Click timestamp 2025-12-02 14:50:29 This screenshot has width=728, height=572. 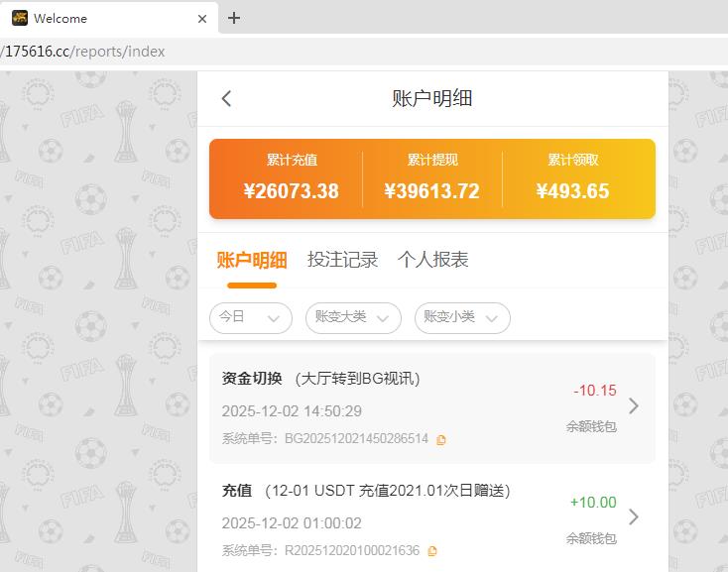pos(292,411)
